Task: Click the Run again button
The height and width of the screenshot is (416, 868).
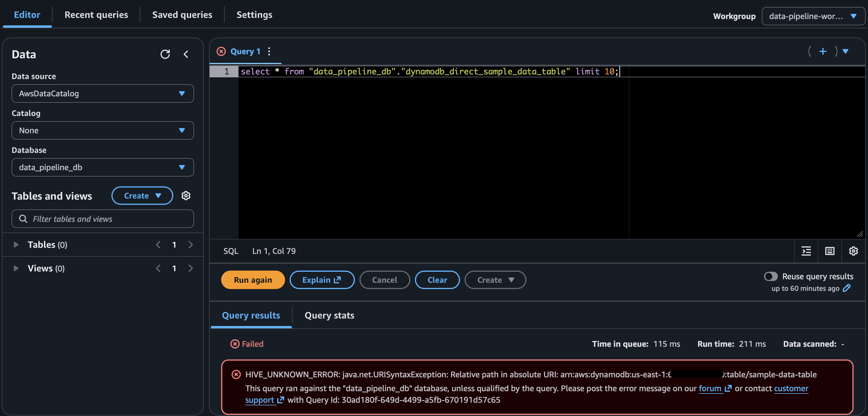Action: tap(253, 280)
